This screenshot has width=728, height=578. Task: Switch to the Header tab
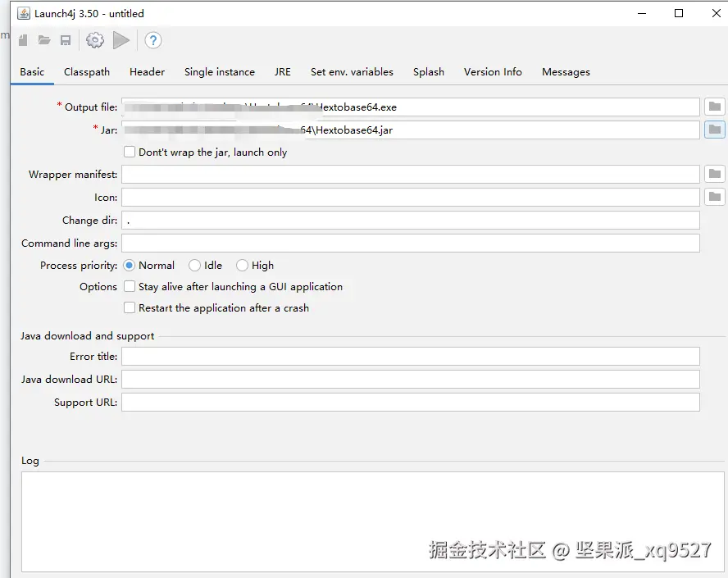[148, 72]
